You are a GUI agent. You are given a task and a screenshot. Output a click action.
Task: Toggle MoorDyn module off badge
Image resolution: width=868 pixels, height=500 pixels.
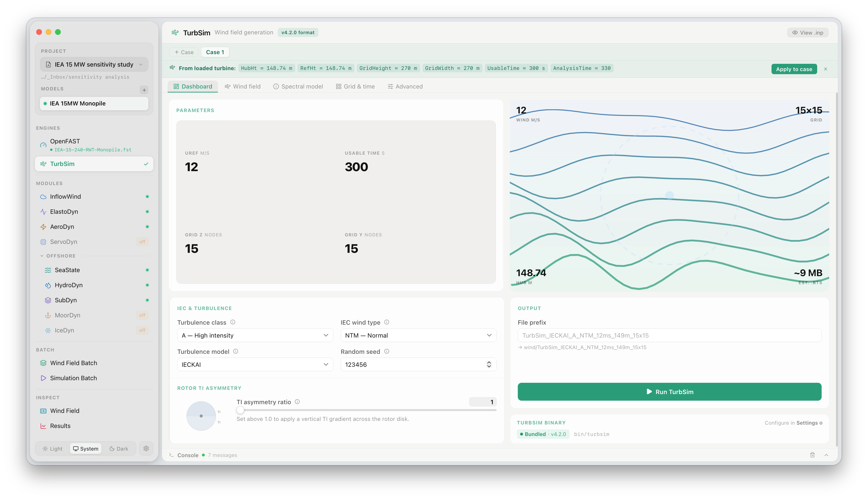pos(142,315)
